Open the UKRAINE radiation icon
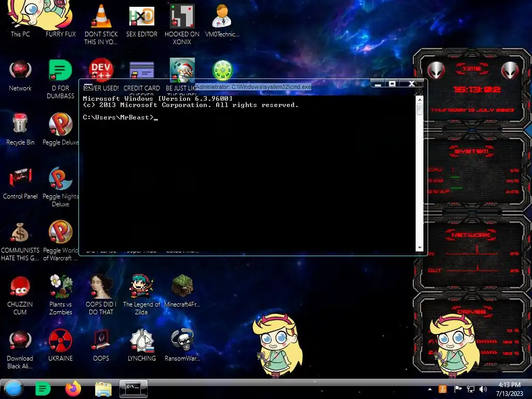Image resolution: width=532 pixels, height=399 pixels. pyautogui.click(x=60, y=345)
